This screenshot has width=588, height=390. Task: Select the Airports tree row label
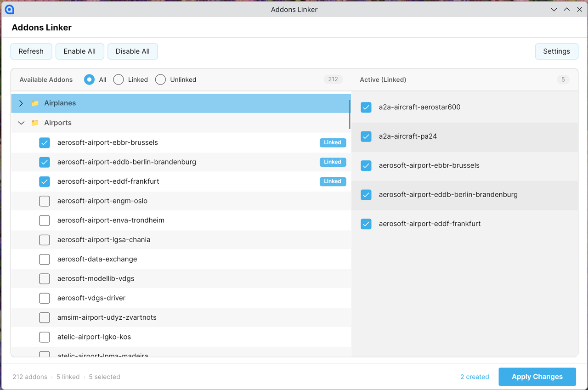click(x=58, y=123)
